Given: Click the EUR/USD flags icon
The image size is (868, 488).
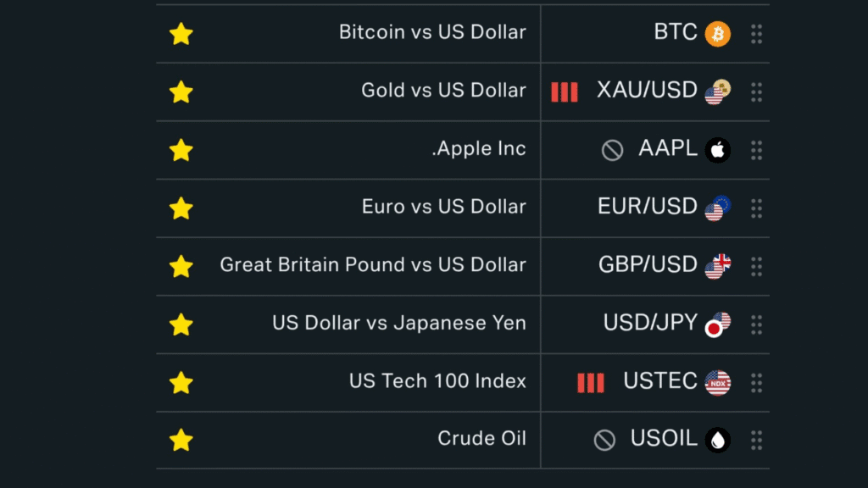Looking at the screenshot, I should tap(717, 208).
